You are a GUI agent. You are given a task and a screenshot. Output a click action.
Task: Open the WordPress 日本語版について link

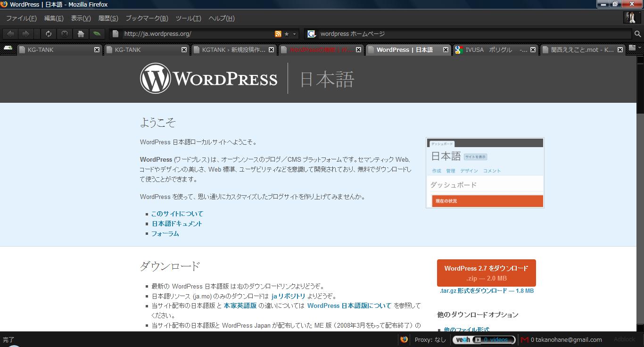click(x=349, y=306)
